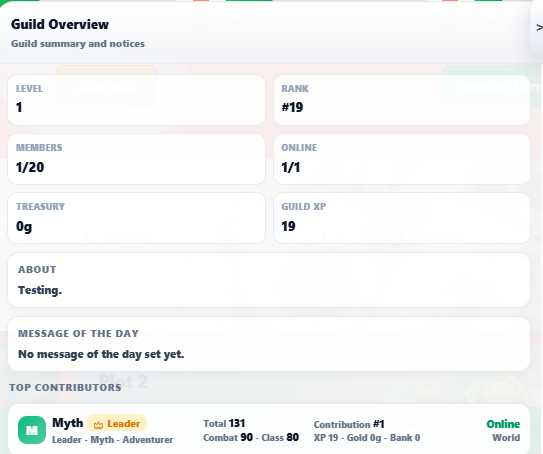Click the World location label
Screen dimensions: 543x454
pos(506,438)
